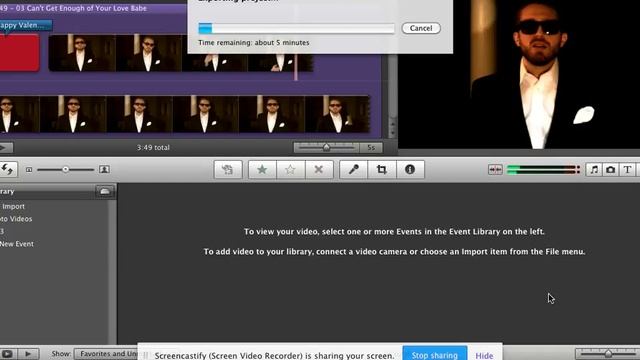The image size is (640, 360).
Task: Click the export progress bar
Action: click(x=296, y=28)
